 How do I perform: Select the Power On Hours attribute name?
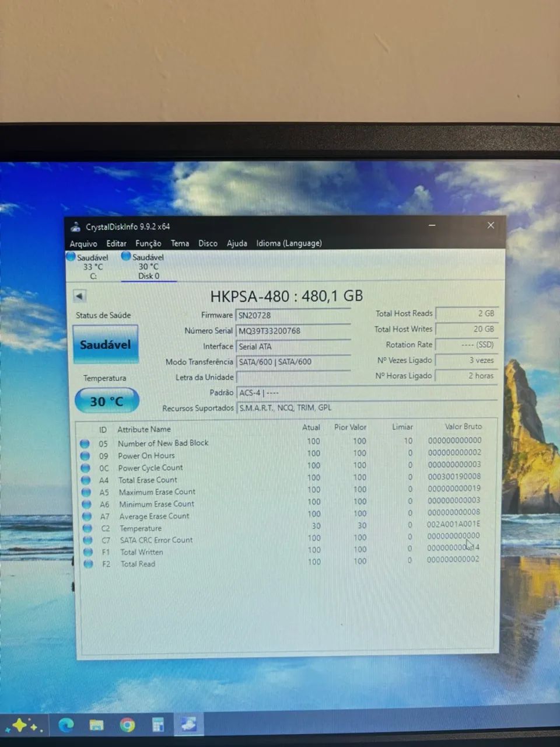[146, 456]
